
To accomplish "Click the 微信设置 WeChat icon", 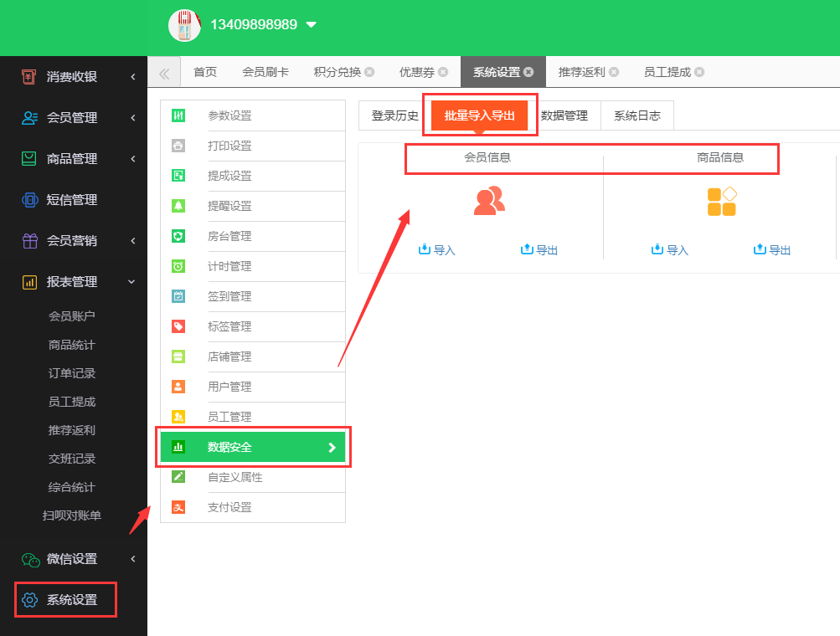I will coord(30,559).
